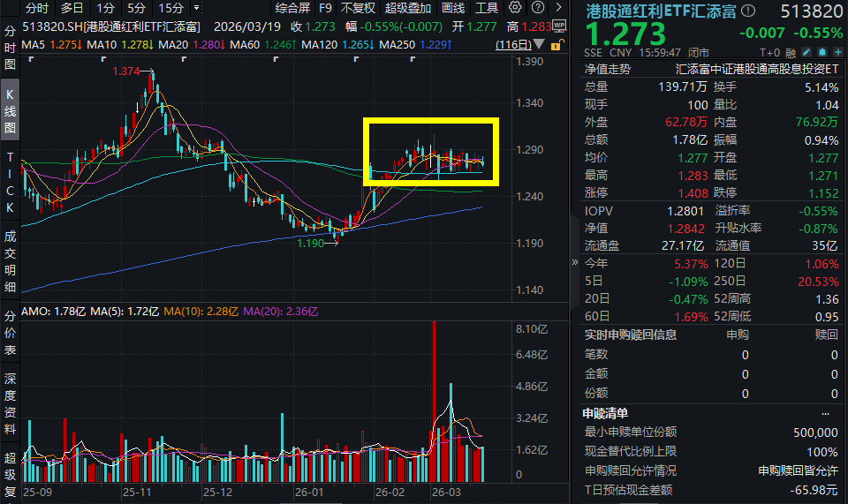Open the 画线 drawing tool
Screen dimensions: 848x504
pos(452,8)
